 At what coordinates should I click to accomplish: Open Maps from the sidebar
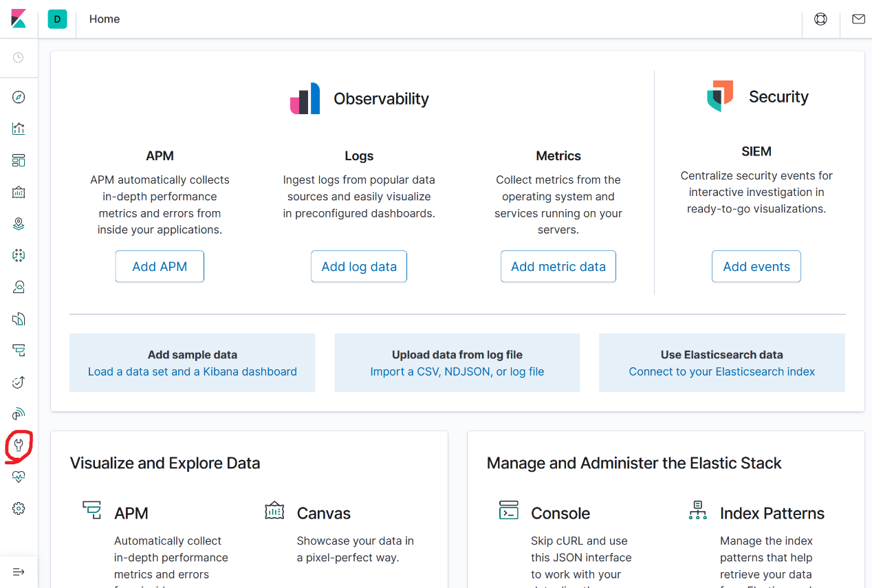(19, 224)
